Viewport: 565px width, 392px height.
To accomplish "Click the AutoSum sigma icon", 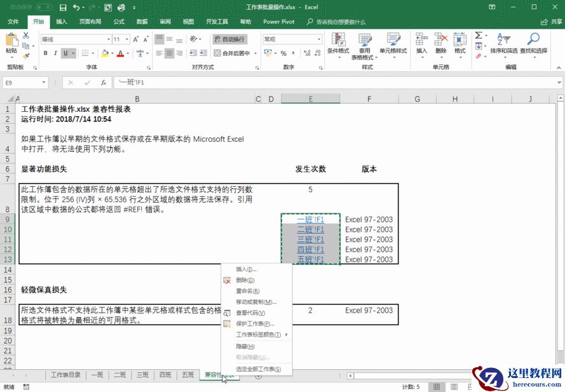I will [478, 36].
